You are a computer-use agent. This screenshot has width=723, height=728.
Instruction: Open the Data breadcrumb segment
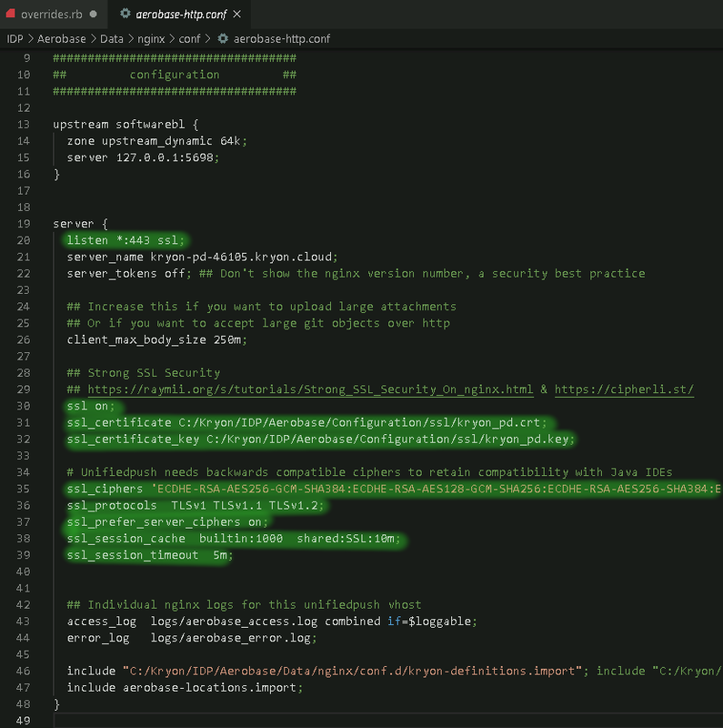112,39
